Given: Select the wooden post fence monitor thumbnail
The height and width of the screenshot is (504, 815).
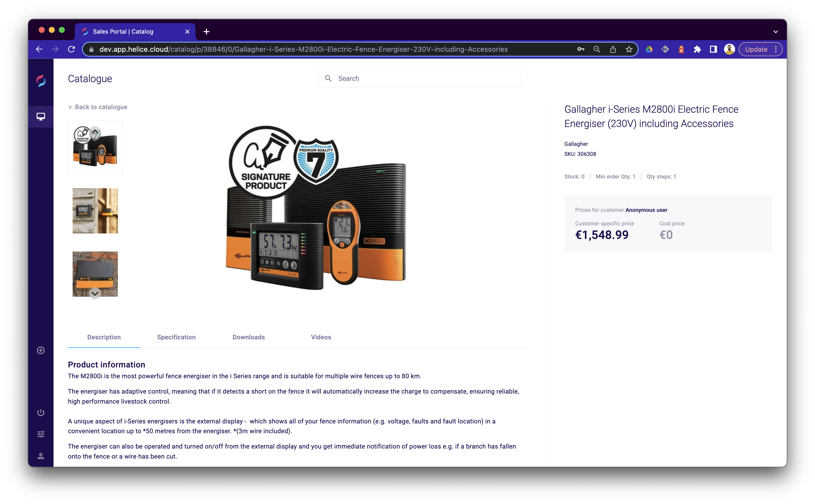Looking at the screenshot, I should click(95, 211).
